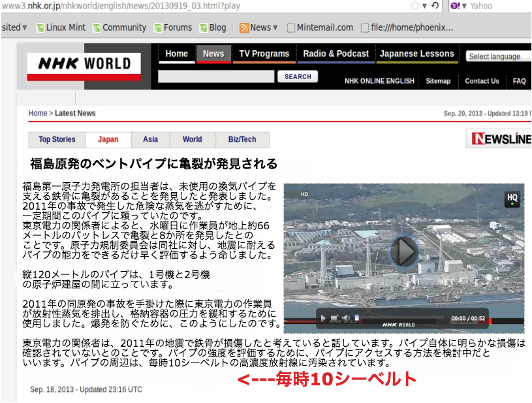Click the small play icon in video control bar

tap(323, 318)
